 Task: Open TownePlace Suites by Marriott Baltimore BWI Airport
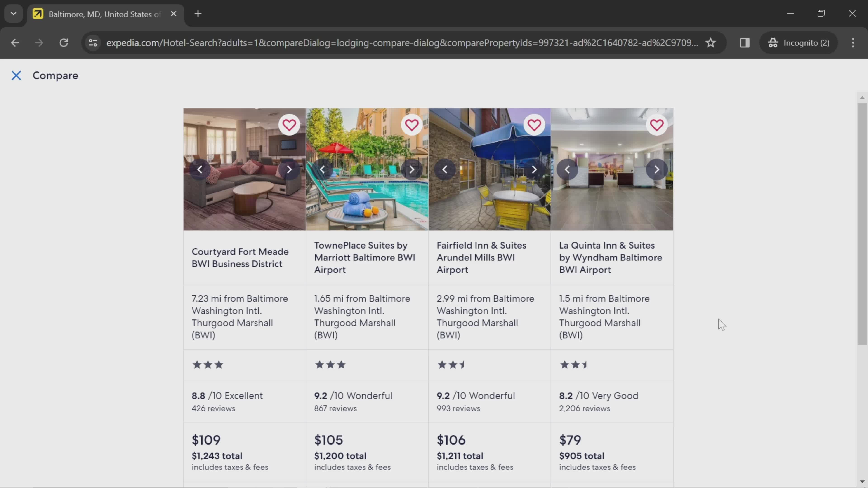tap(365, 258)
